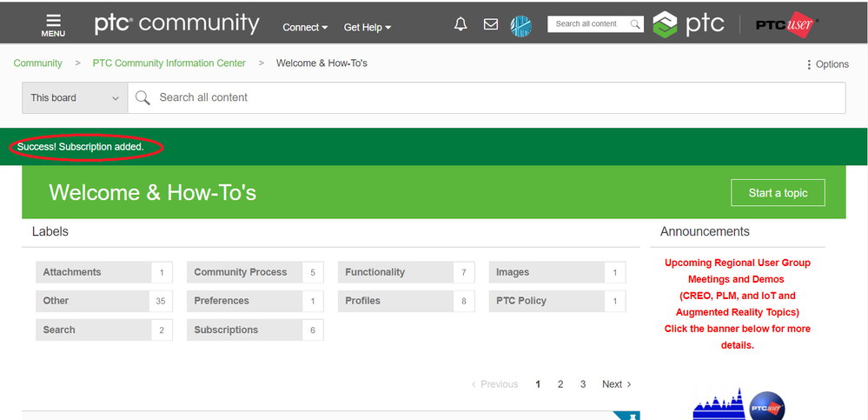Click the PTC/USER logo in header
The image size is (868, 420).
tap(786, 24)
